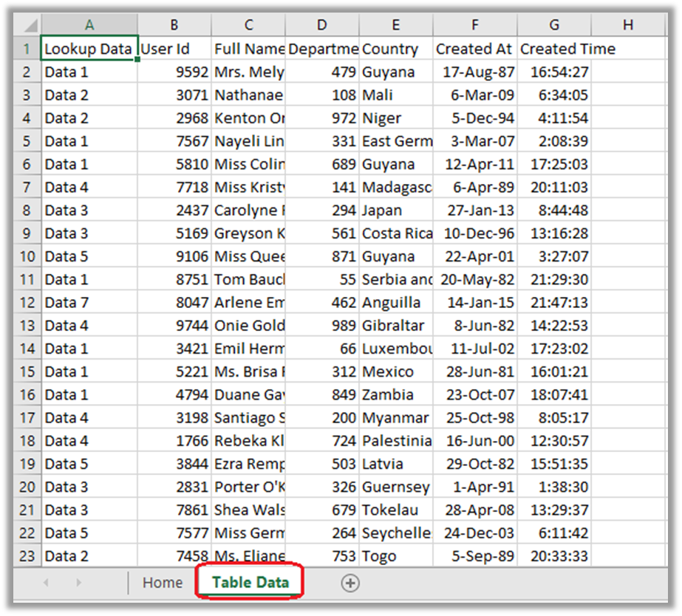Select cell containing Japan
Screen dimensions: 682x616
point(396,210)
